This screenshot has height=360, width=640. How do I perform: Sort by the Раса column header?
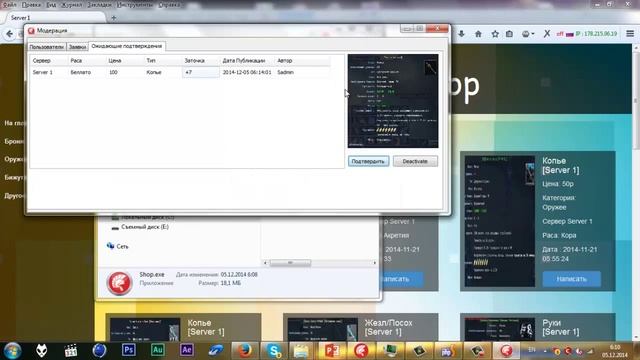(87, 60)
